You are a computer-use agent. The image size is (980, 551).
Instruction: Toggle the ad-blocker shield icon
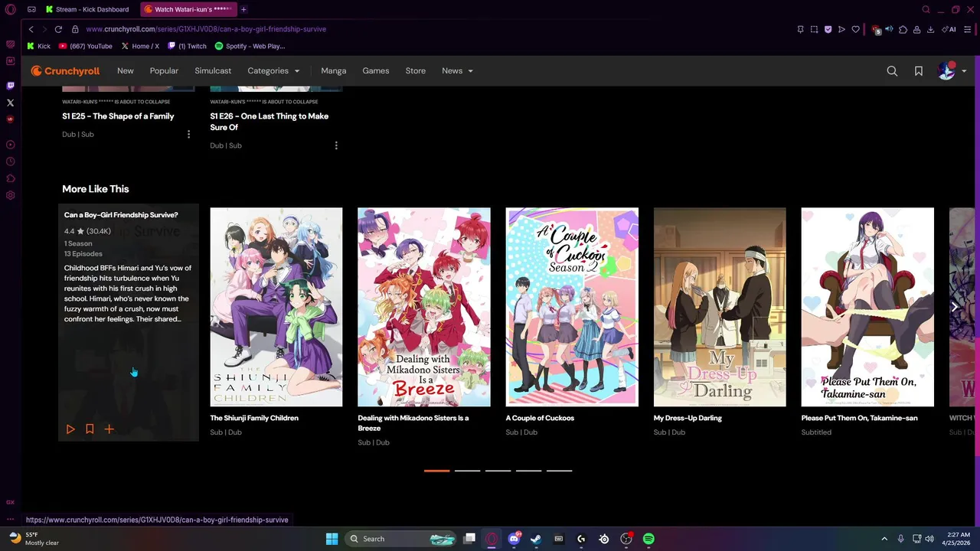pyautogui.click(x=828, y=29)
